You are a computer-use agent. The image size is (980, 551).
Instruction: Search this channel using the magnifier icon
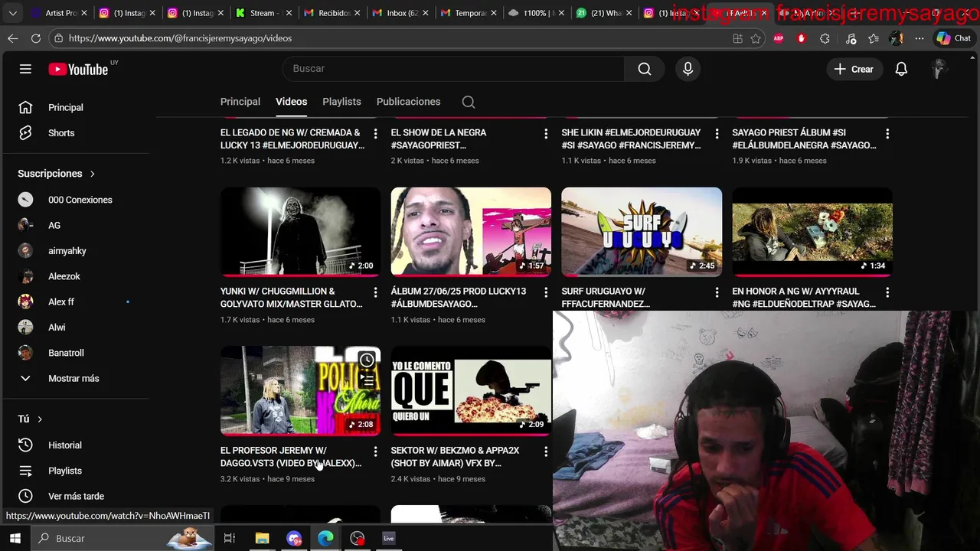point(469,102)
